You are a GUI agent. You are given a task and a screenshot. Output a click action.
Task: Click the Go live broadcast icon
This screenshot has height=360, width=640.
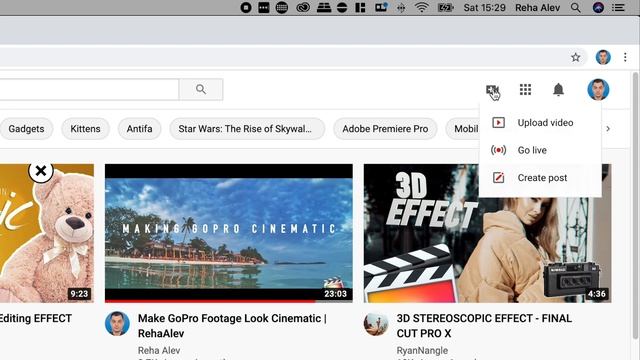click(x=498, y=150)
